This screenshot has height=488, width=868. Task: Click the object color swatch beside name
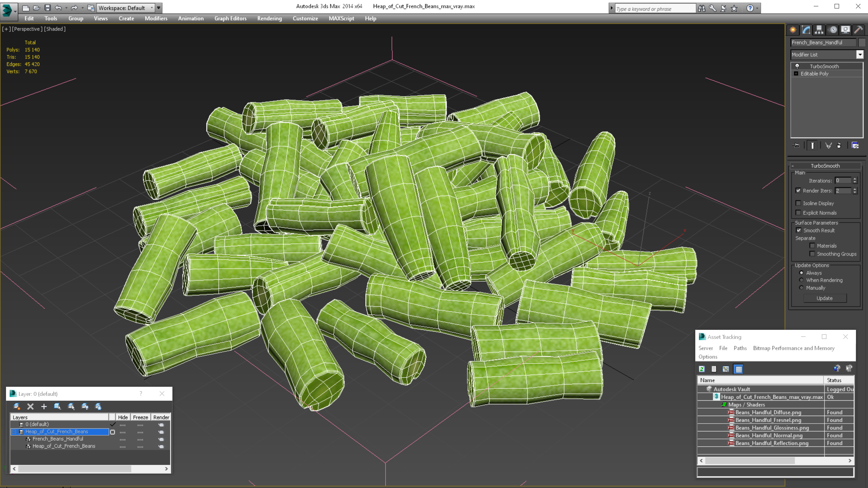tap(862, 42)
